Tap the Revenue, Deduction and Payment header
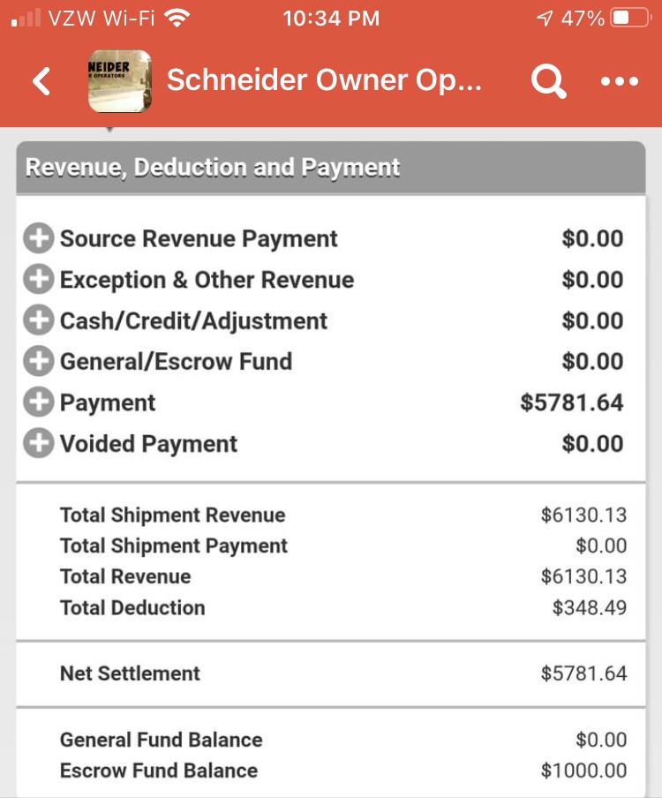This screenshot has height=812, width=662. tap(331, 168)
